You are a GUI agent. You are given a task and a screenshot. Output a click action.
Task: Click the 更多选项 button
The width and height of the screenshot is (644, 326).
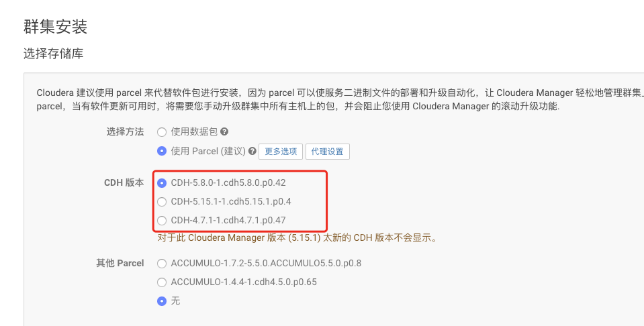click(281, 152)
